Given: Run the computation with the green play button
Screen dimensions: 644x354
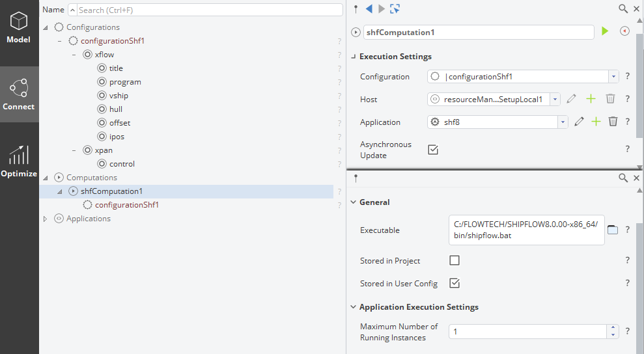Looking at the screenshot, I should tap(604, 31).
